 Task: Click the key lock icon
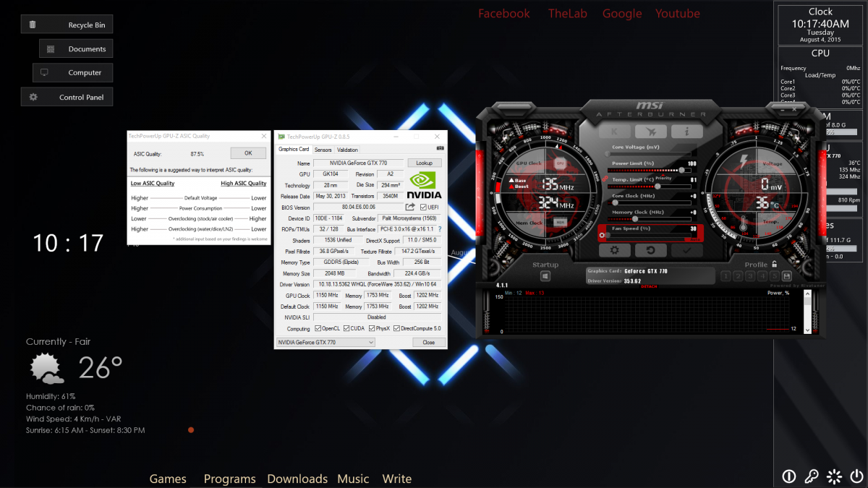pyautogui.click(x=812, y=476)
